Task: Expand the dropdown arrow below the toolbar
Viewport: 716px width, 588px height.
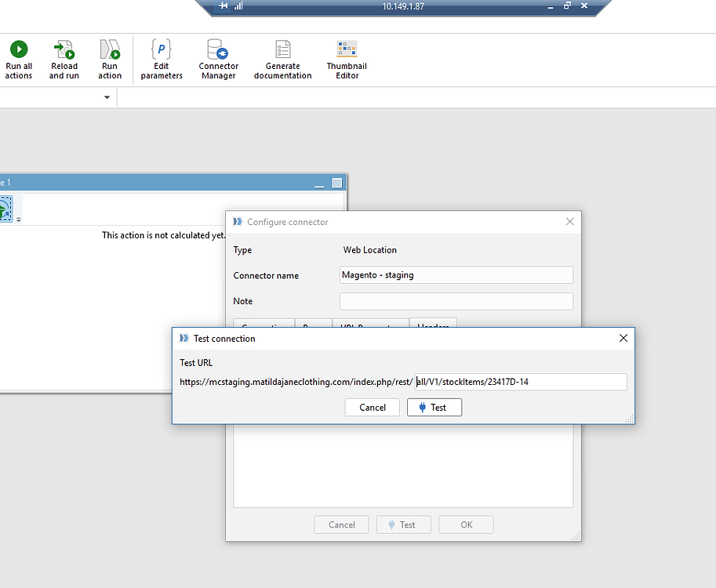Action: (107, 97)
